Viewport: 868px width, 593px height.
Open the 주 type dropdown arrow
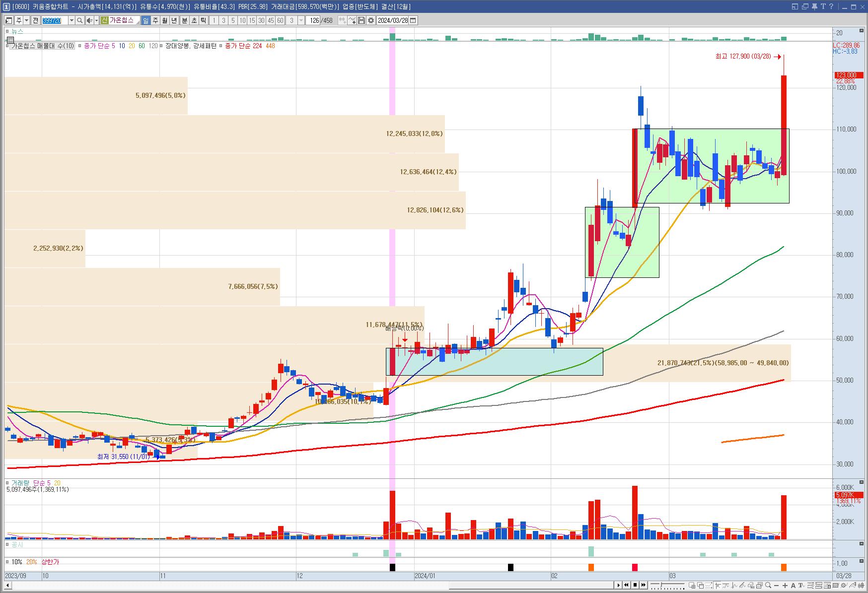(26, 20)
